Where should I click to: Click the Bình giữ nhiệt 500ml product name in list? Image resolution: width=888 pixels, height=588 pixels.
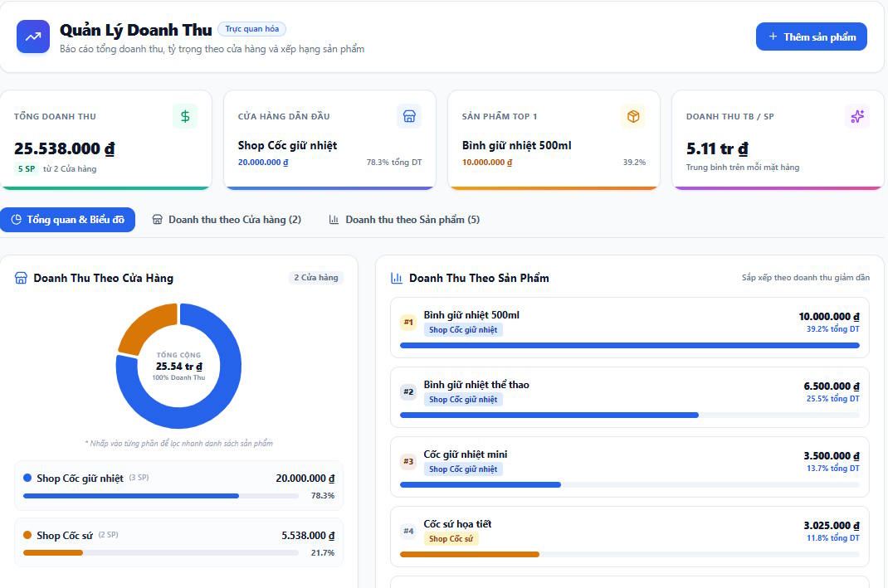point(471,315)
